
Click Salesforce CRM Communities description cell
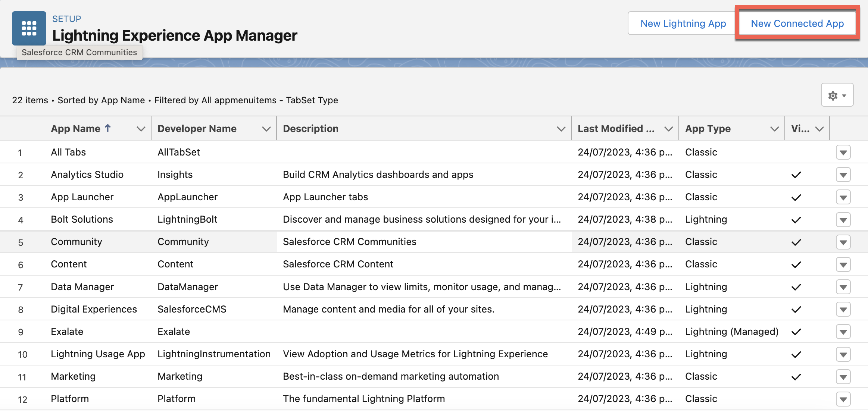tap(349, 242)
